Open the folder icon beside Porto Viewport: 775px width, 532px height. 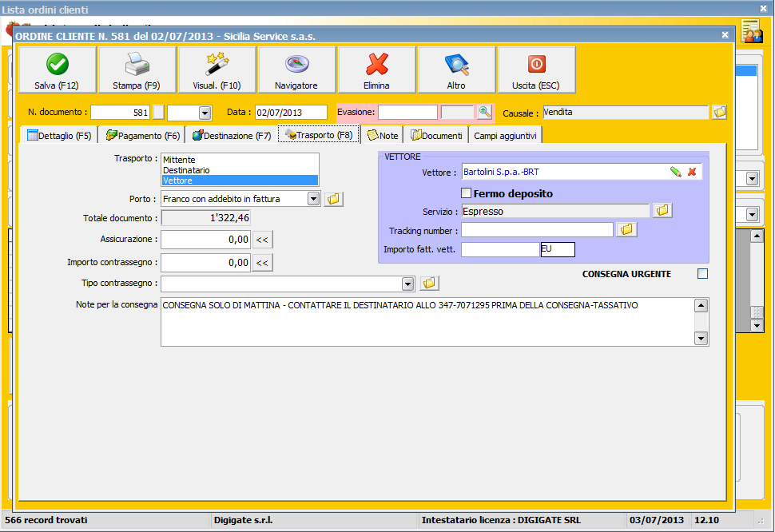pos(334,199)
